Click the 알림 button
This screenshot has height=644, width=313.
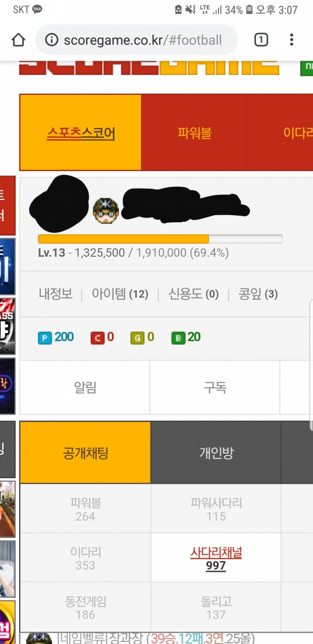tap(85, 387)
